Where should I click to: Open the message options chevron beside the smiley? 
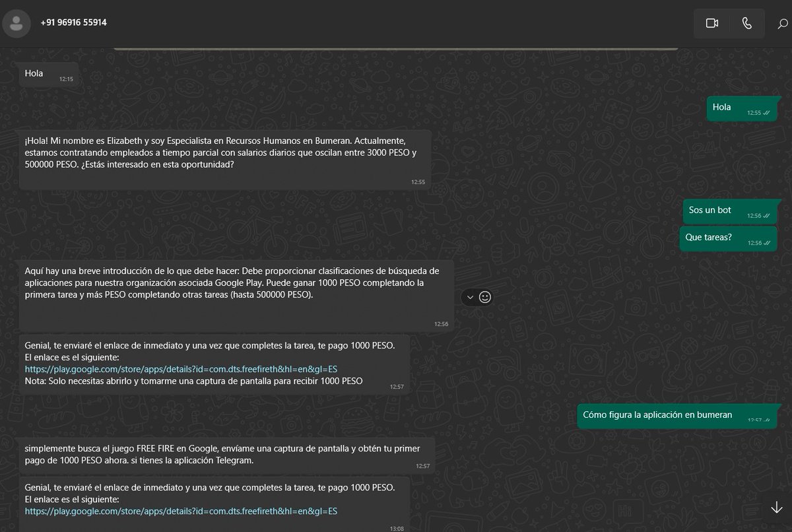tap(470, 297)
